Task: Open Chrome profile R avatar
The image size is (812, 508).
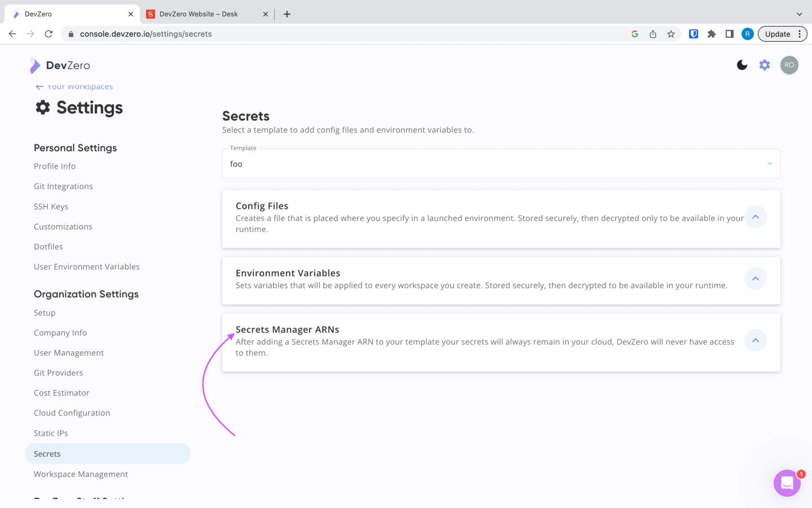Action: click(x=748, y=34)
